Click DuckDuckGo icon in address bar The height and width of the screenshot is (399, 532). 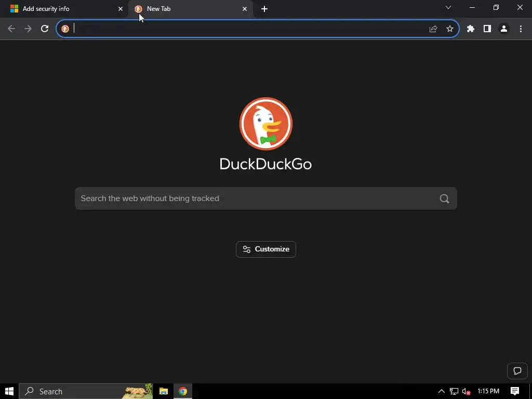tap(65, 29)
